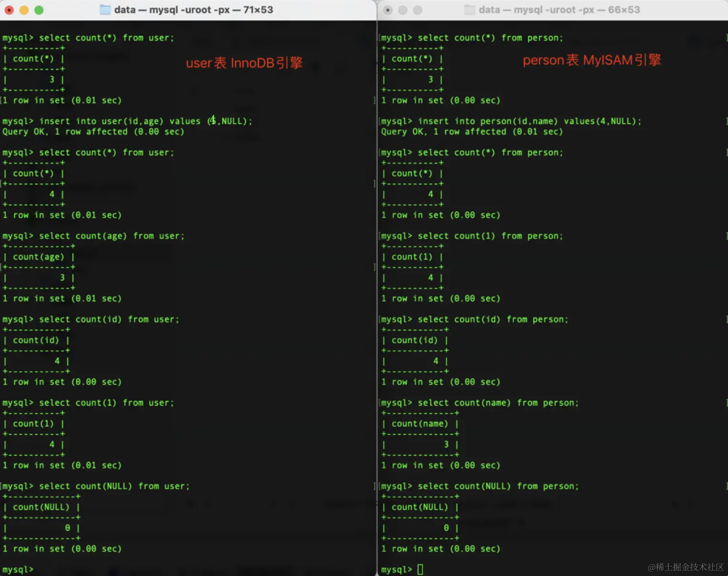The image size is (728, 576).
Task: Minimize the left terminal with the yellow button
Action: [24, 10]
